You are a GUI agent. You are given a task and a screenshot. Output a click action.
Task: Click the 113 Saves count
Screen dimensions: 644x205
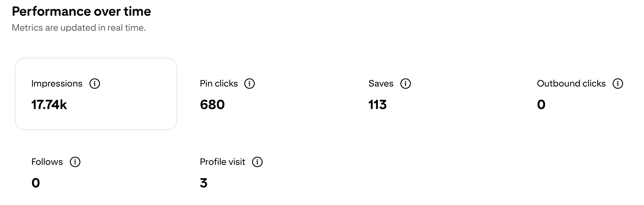click(x=378, y=105)
